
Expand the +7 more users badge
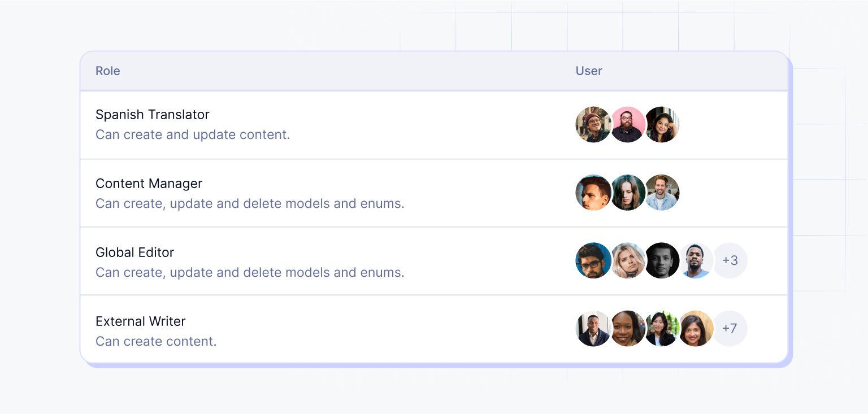coord(730,328)
